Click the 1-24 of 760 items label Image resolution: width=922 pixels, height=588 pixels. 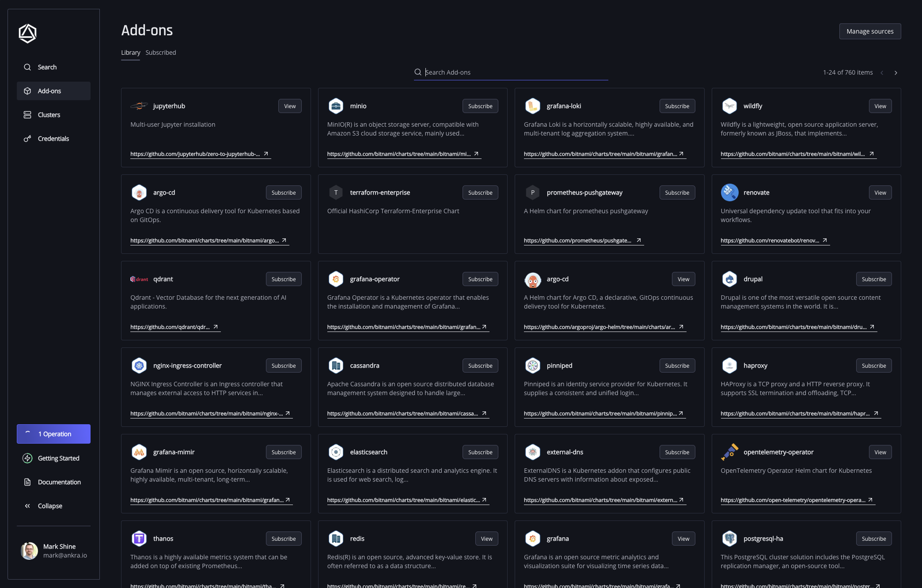pyautogui.click(x=848, y=72)
